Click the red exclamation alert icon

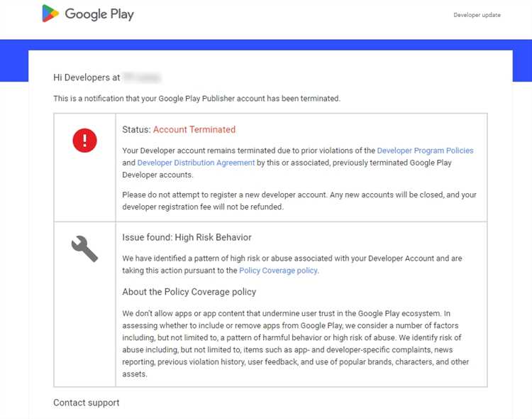tap(84, 141)
